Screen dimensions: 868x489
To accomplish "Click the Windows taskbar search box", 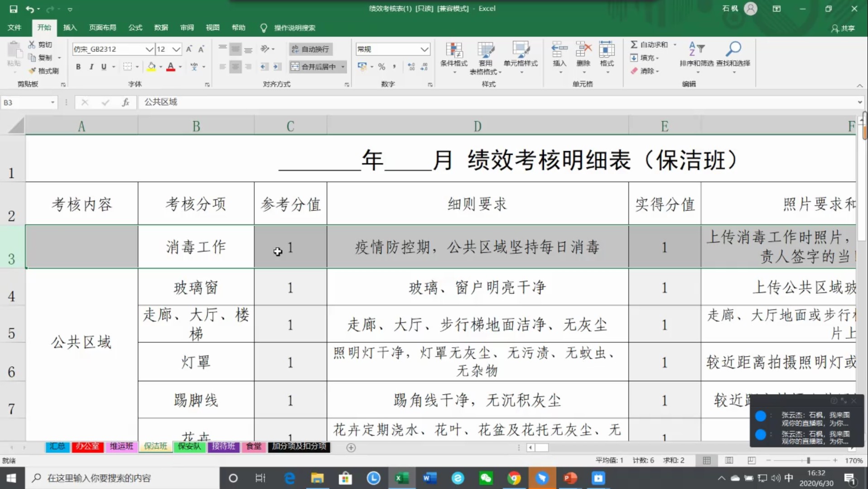I will (x=122, y=478).
